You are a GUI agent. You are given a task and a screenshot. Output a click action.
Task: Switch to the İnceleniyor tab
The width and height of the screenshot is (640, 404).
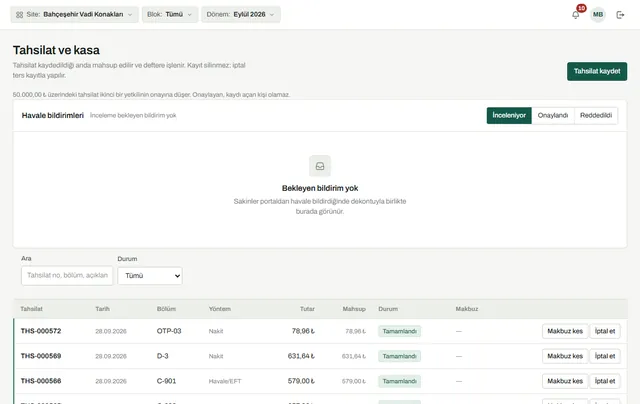click(x=509, y=115)
